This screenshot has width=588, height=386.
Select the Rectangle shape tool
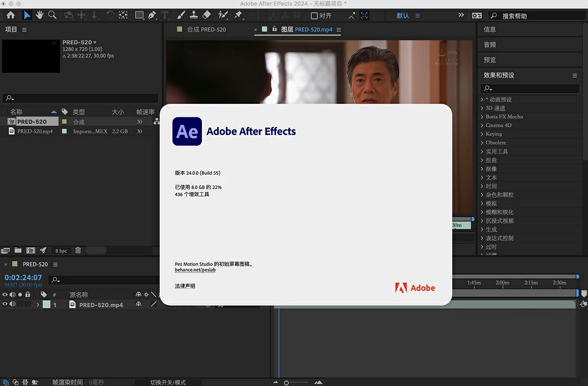coord(140,15)
